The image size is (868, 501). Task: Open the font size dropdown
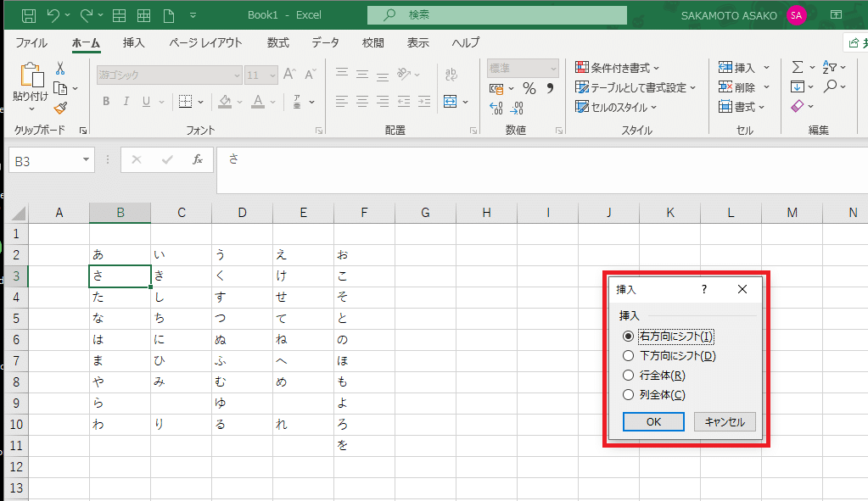(272, 75)
